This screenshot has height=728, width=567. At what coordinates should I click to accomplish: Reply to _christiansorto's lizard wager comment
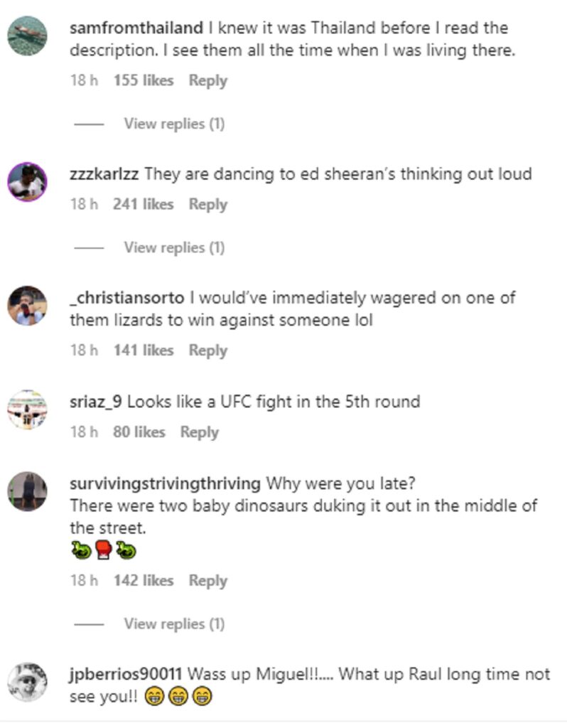pyautogui.click(x=207, y=350)
